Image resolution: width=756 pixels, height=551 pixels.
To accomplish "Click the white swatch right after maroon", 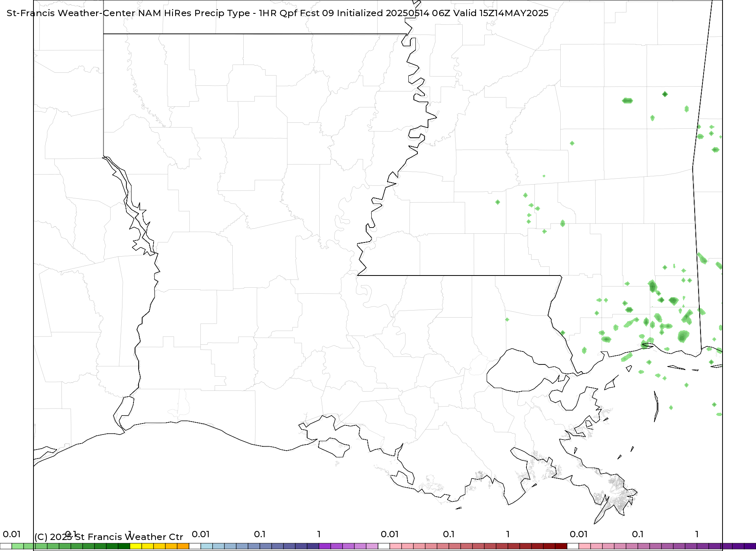I will click(573, 546).
